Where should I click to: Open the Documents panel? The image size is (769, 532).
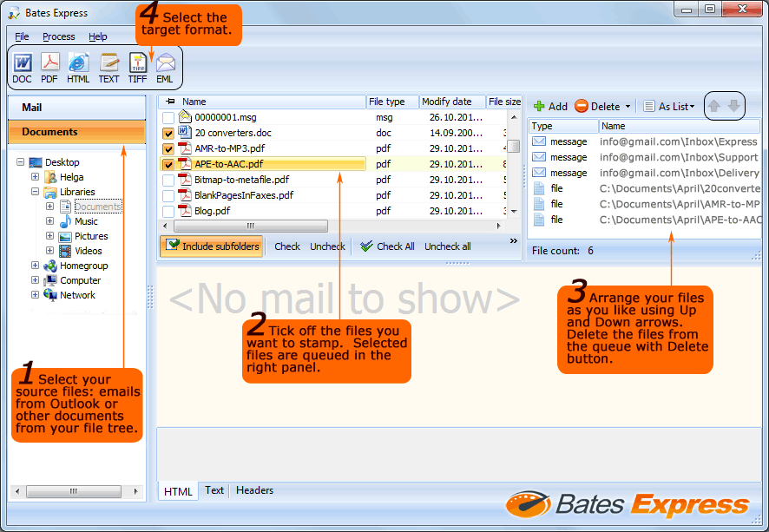[x=77, y=132]
